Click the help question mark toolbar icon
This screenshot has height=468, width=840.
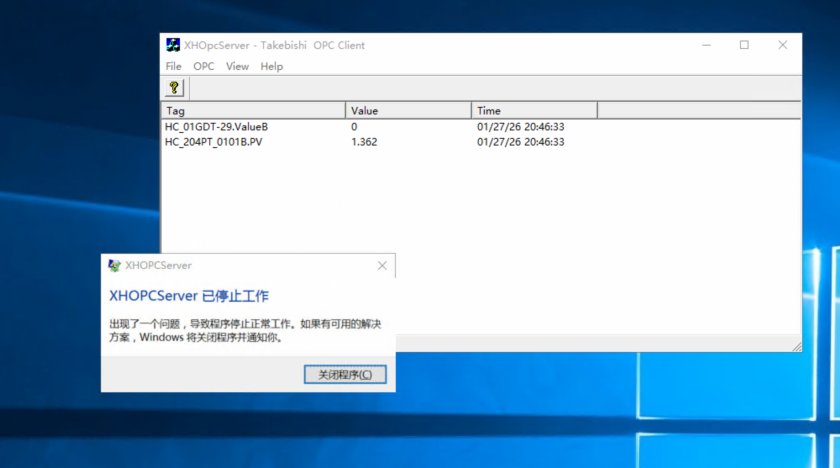pos(174,88)
